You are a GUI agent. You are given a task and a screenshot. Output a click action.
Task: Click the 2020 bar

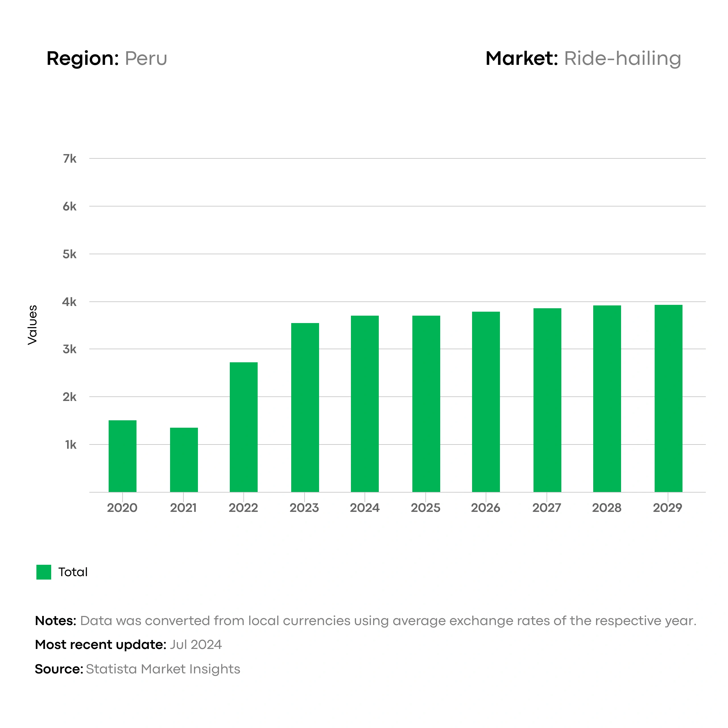(x=123, y=456)
